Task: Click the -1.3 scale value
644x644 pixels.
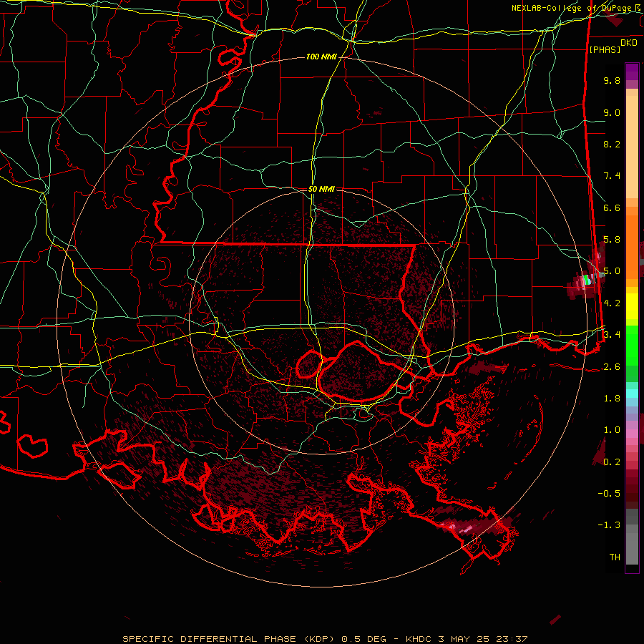Action: pos(609,525)
